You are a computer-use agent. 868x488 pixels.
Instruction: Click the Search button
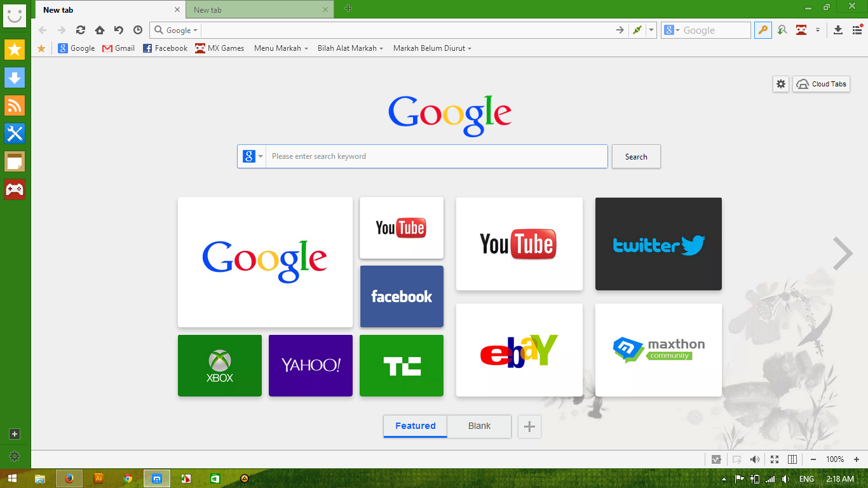coord(636,156)
